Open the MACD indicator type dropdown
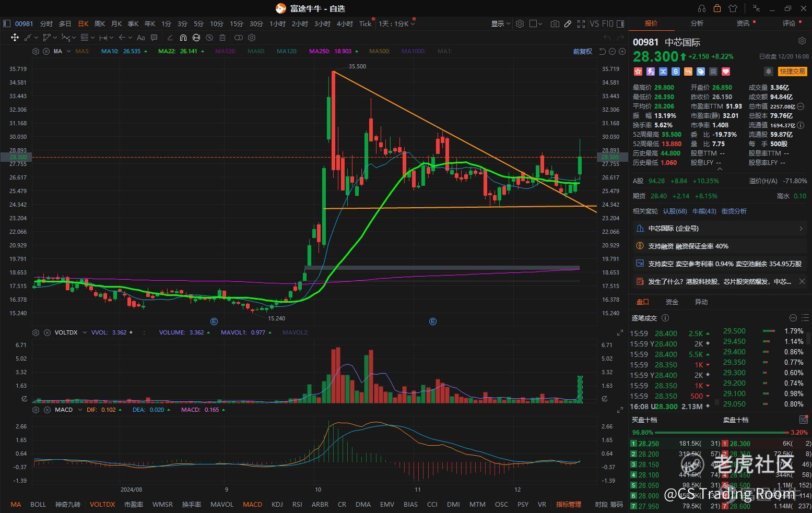This screenshot has height=513, width=812. point(80,410)
